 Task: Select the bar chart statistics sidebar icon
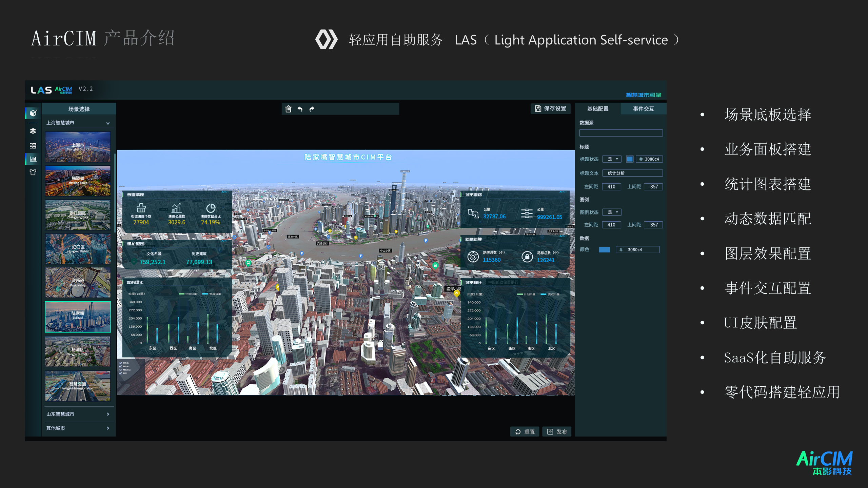pos(33,159)
